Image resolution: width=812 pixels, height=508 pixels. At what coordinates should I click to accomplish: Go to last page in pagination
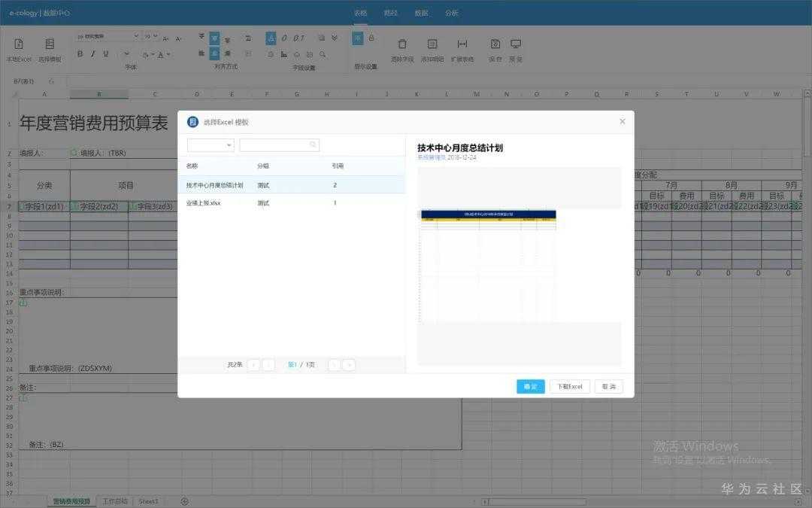pyautogui.click(x=349, y=365)
